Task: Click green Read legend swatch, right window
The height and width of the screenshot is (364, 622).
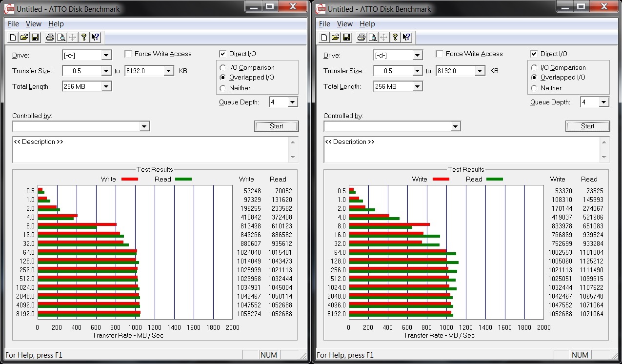Action: [x=495, y=179]
